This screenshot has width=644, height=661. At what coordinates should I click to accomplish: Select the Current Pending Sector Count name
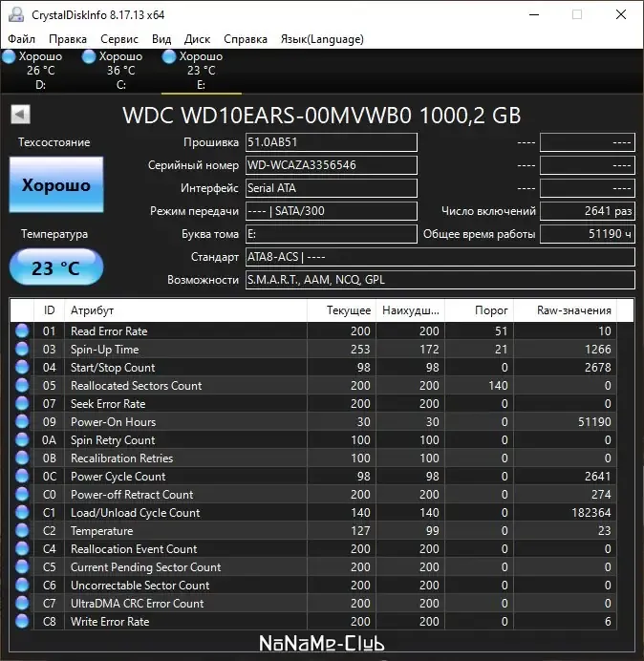point(146,567)
